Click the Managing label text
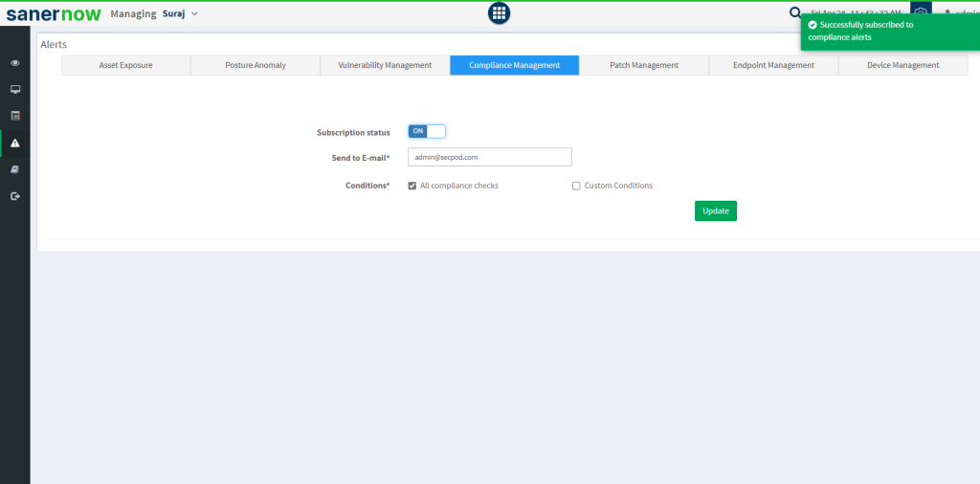Viewport: 980px width, 484px height. [x=133, y=13]
